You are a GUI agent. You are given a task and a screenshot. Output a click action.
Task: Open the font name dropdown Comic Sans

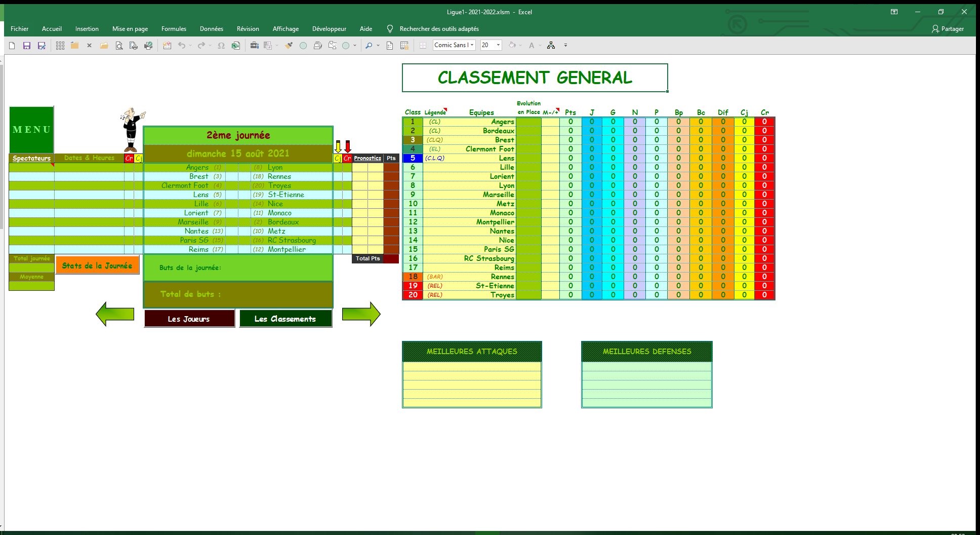[472, 45]
